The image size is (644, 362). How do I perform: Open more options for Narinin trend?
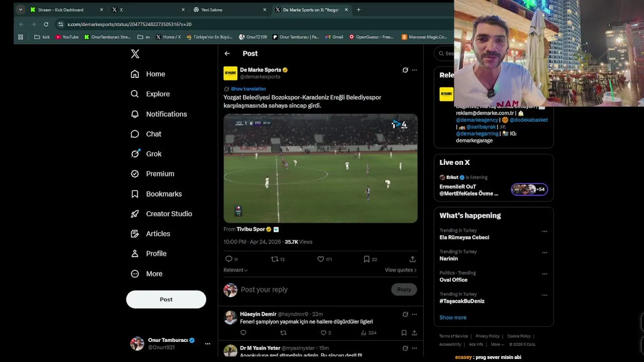pos(544,253)
